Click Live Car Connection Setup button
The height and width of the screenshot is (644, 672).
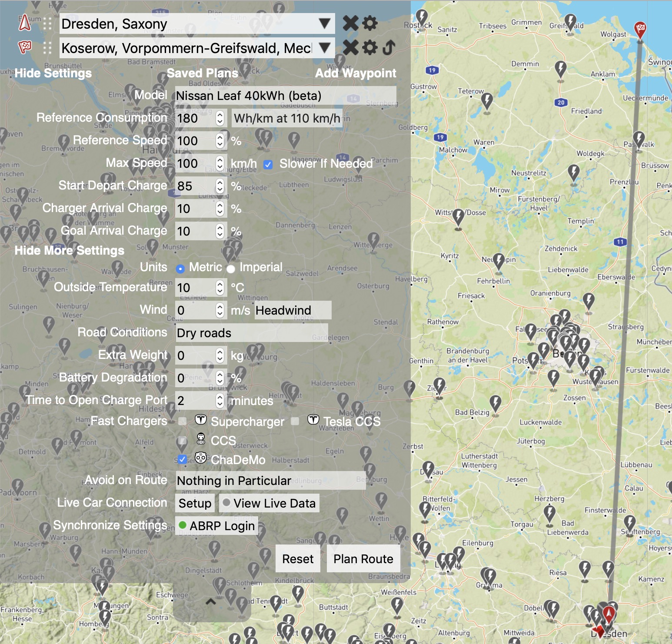tap(195, 503)
